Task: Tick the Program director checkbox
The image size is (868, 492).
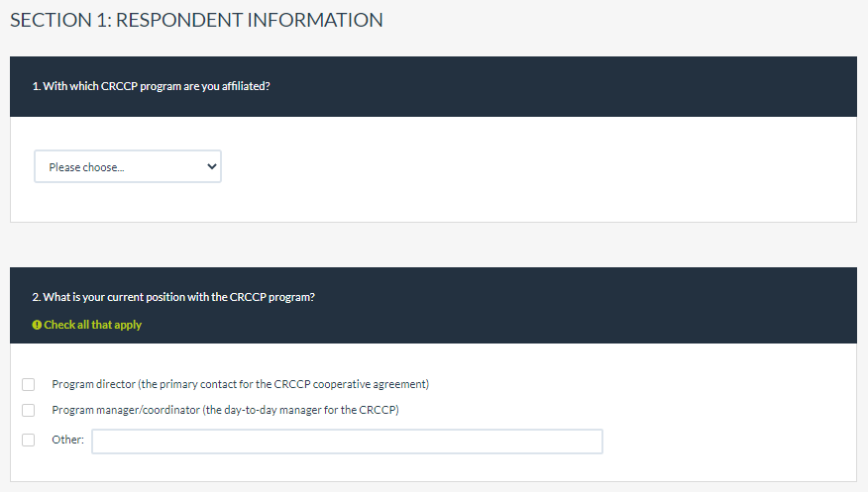Action: [29, 384]
